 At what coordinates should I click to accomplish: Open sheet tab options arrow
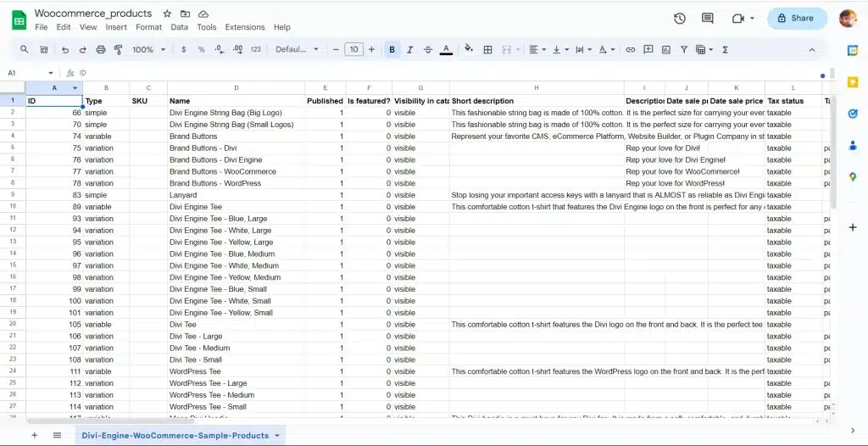pyautogui.click(x=277, y=436)
